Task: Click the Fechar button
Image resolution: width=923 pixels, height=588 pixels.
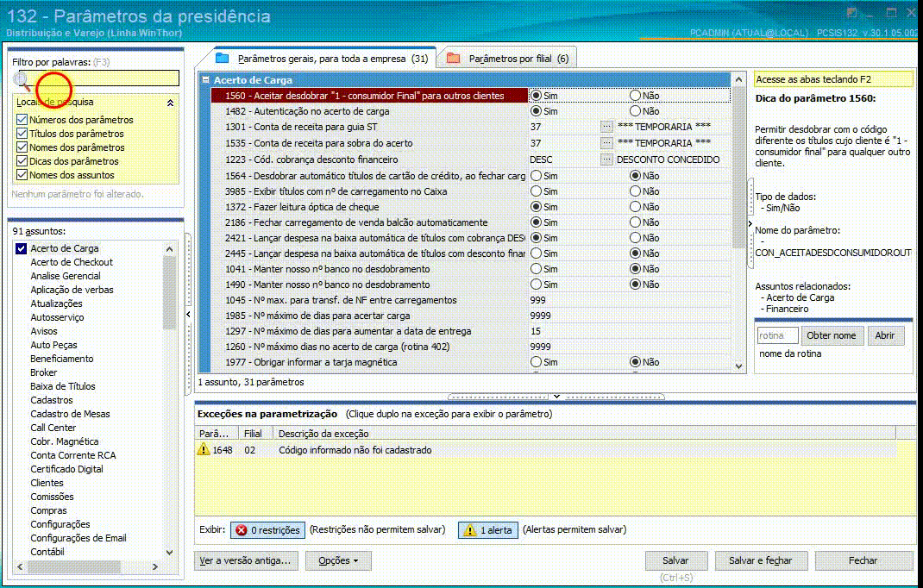Action: tap(863, 560)
